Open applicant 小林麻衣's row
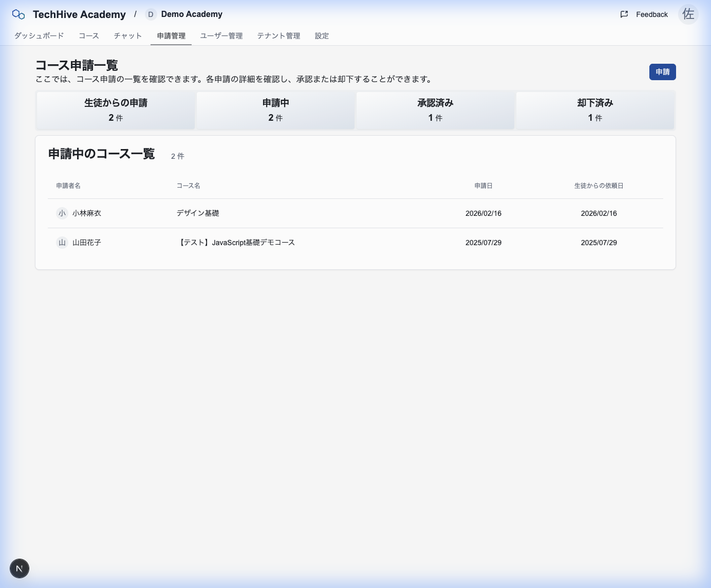Screen dimensions: 711x588 point(356,213)
